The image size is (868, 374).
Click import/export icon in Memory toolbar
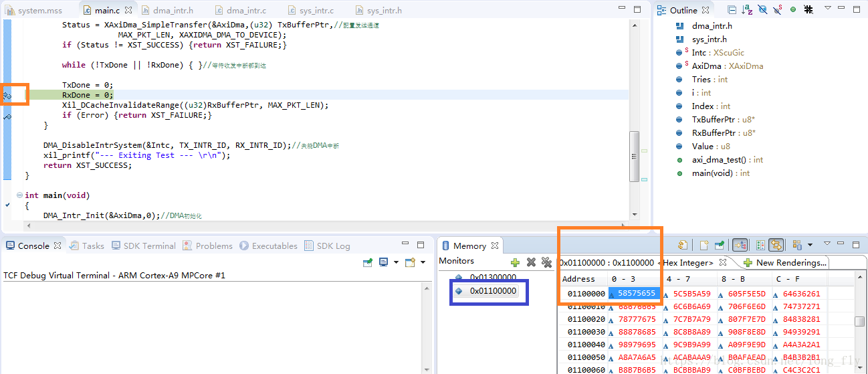tap(683, 246)
